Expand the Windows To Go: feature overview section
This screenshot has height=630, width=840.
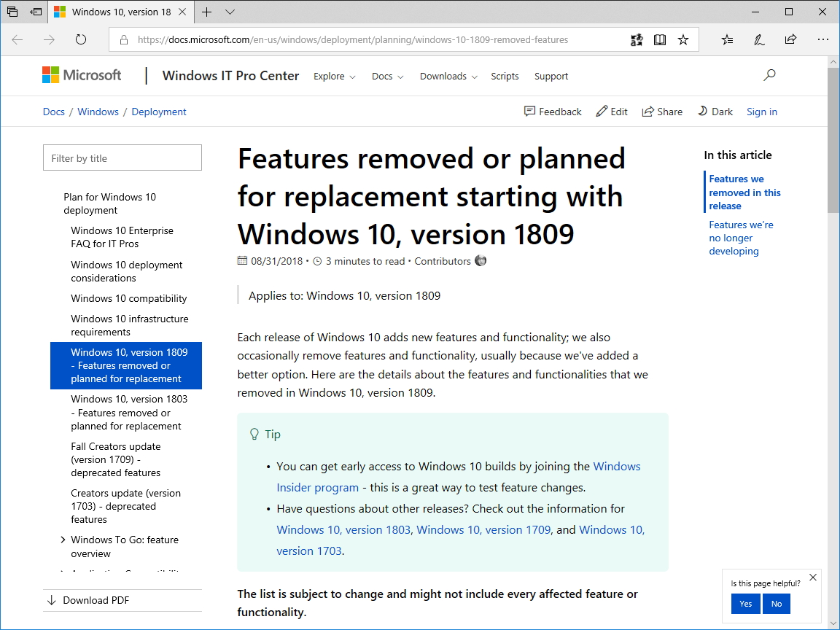tap(62, 540)
